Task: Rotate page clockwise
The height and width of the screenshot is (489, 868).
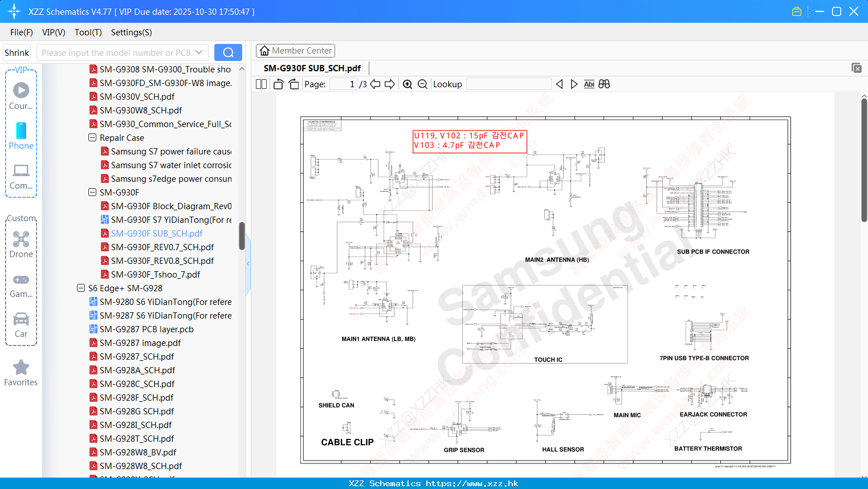Action: pos(294,84)
